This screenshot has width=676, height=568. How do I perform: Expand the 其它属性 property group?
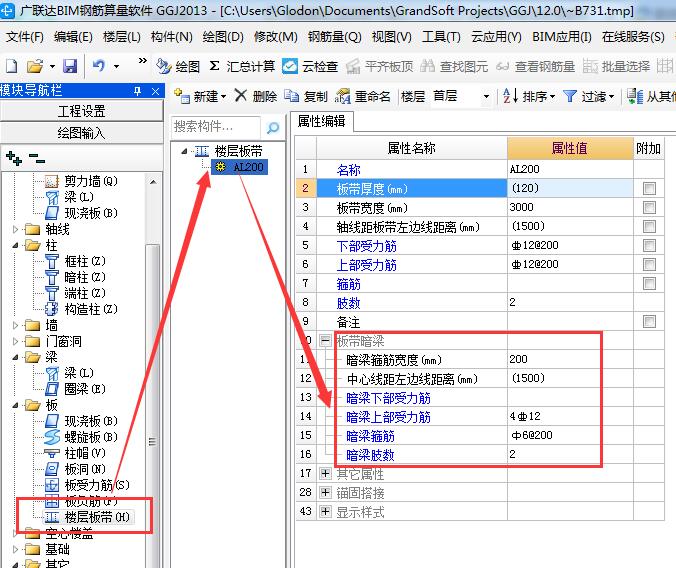point(325,474)
